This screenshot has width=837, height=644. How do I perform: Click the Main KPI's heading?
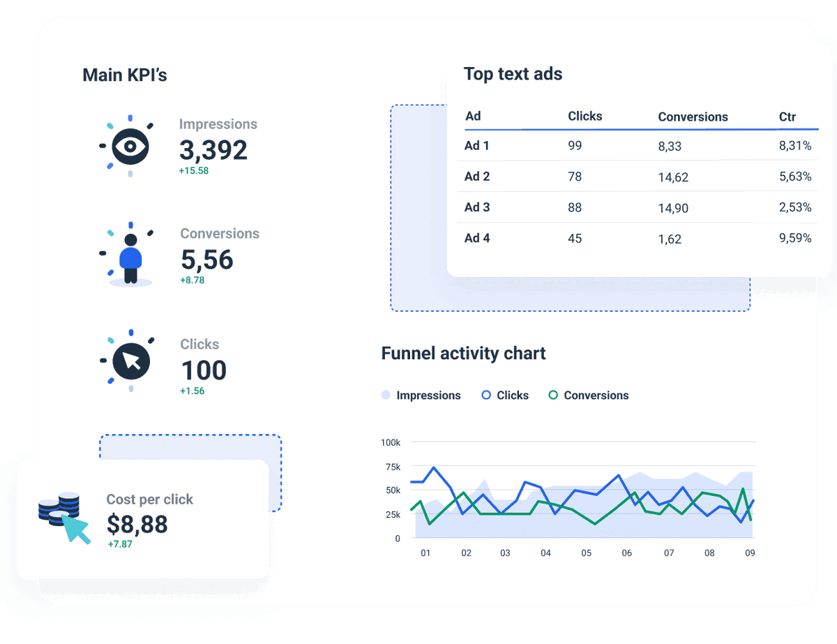tap(125, 75)
